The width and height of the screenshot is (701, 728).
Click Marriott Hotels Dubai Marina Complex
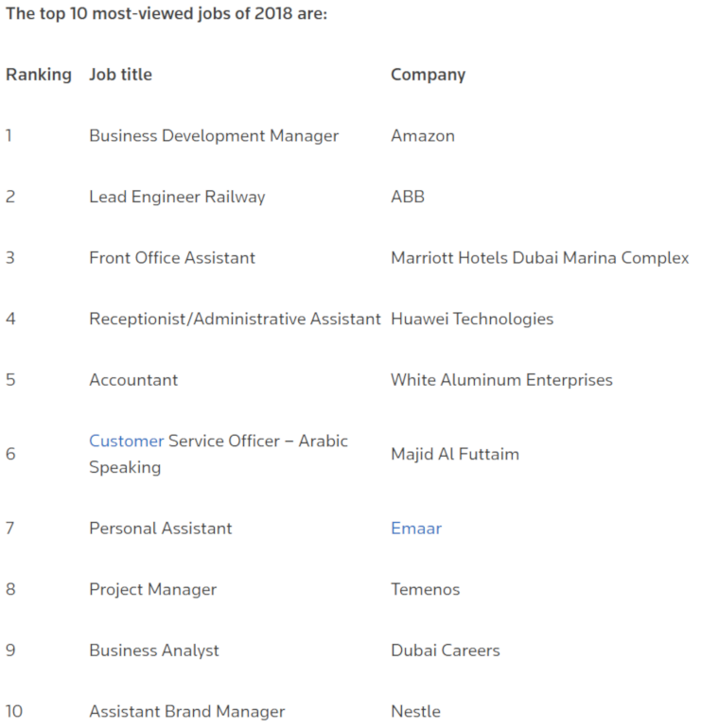click(540, 258)
